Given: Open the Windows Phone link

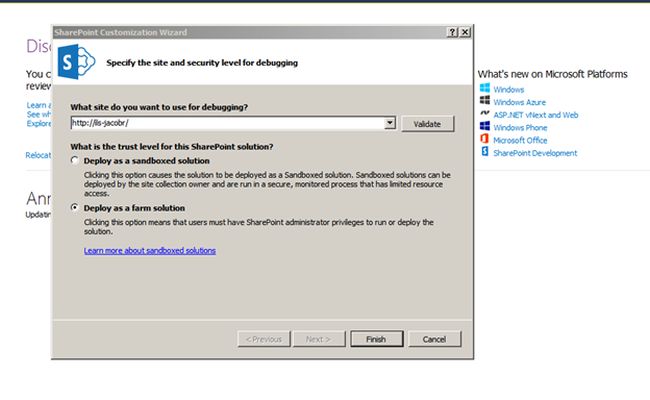Looking at the screenshot, I should [520, 128].
